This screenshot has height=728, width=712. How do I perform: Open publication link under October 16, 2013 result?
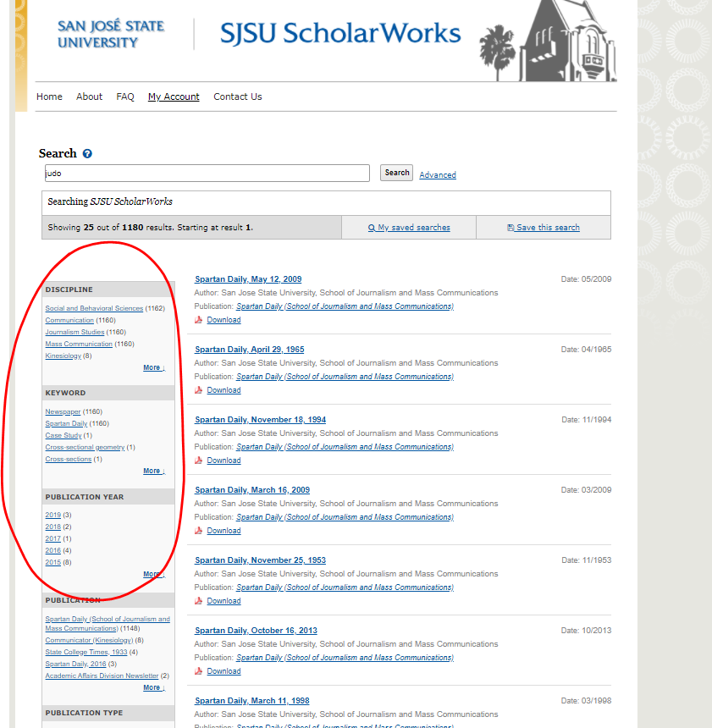(345, 658)
